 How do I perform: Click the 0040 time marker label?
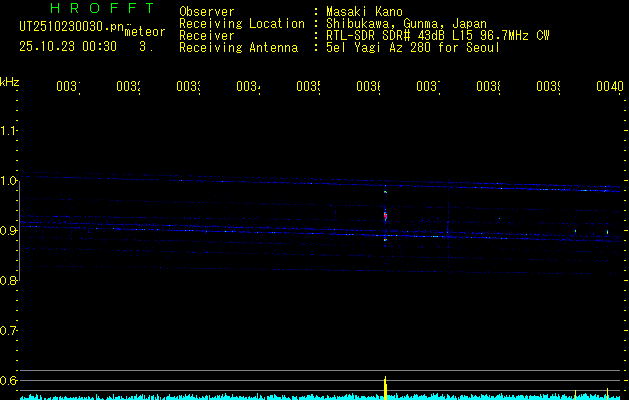coord(608,88)
